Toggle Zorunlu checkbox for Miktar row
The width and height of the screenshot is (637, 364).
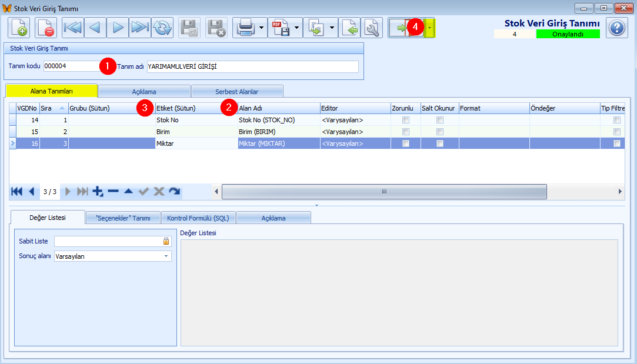tap(405, 143)
